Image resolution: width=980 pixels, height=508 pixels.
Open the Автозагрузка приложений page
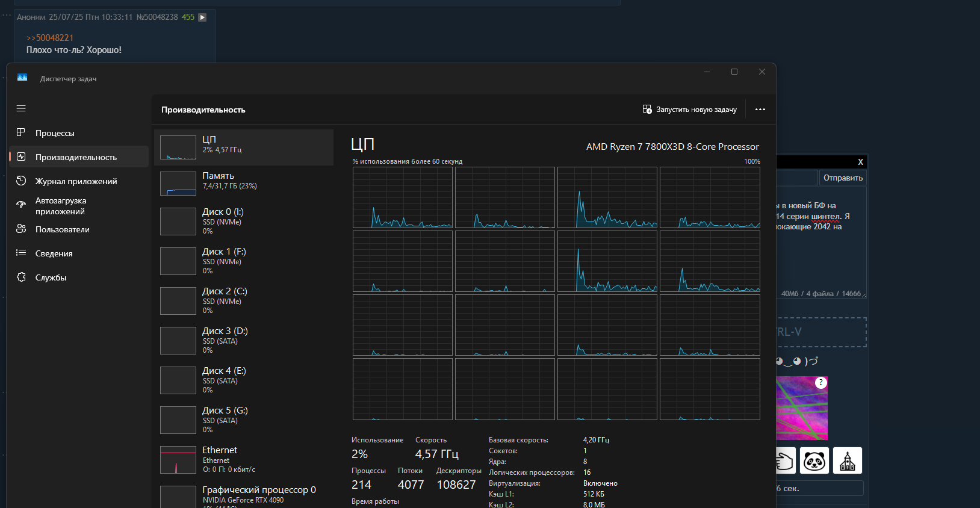79,206
